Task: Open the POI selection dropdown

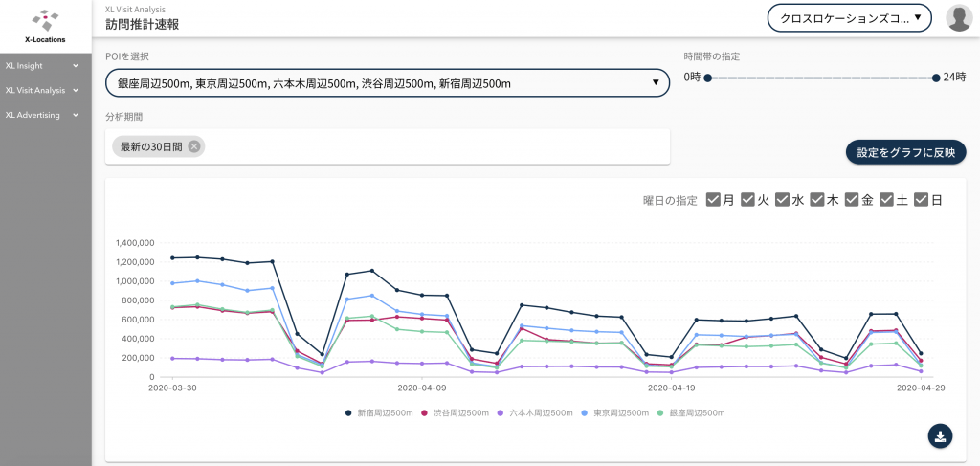Action: pyautogui.click(x=387, y=83)
